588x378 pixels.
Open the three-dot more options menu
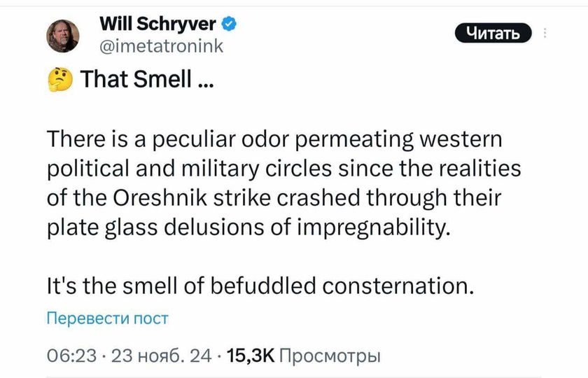point(545,35)
